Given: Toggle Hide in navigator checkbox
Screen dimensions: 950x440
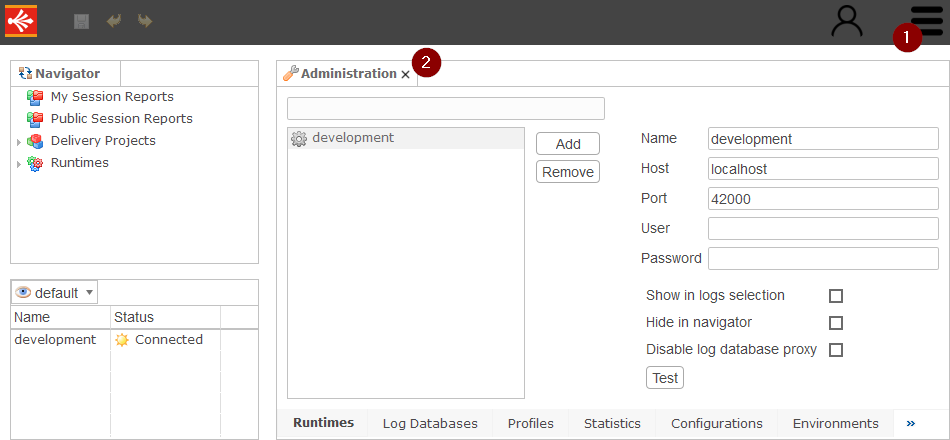Looking at the screenshot, I should [836, 323].
